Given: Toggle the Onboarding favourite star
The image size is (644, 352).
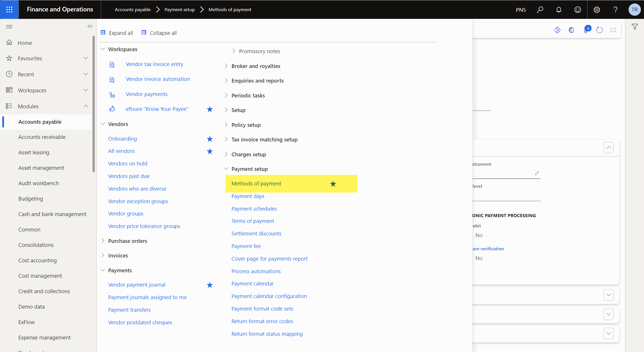Looking at the screenshot, I should (x=210, y=139).
